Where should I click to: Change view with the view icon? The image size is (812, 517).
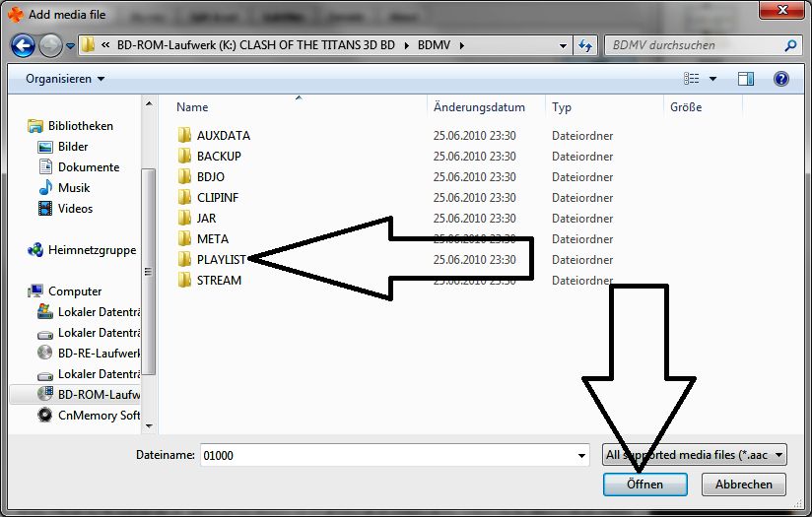click(692, 79)
